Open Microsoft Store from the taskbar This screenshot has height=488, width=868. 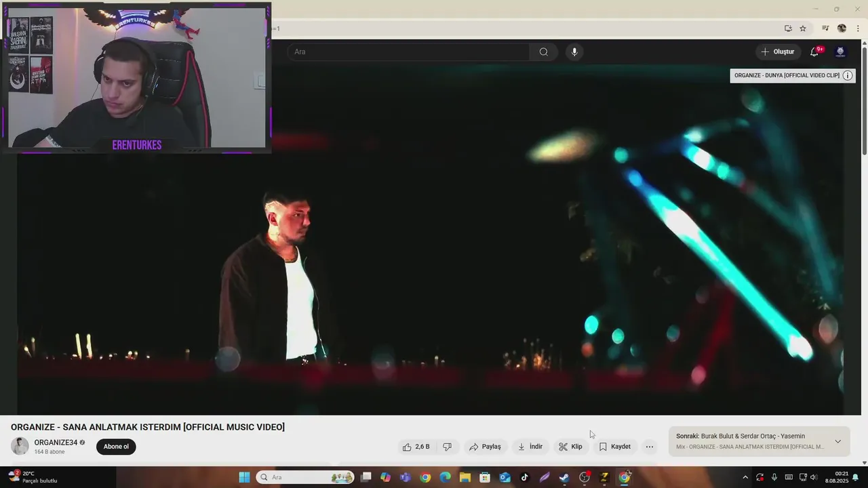coord(485,477)
